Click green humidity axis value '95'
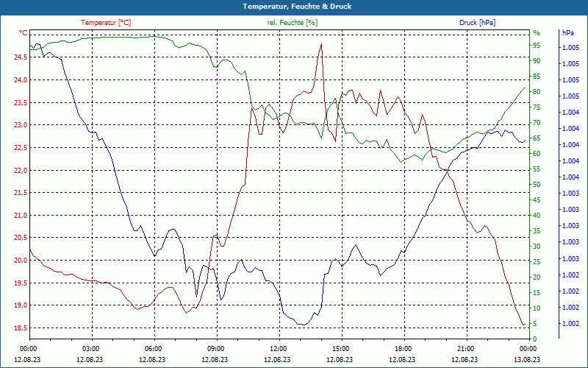 (537, 46)
